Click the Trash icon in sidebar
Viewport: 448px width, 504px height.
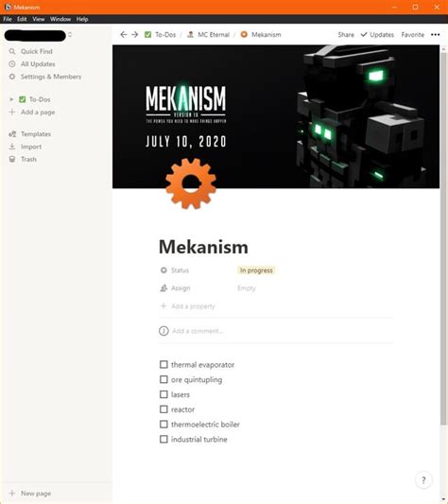[x=12, y=159]
